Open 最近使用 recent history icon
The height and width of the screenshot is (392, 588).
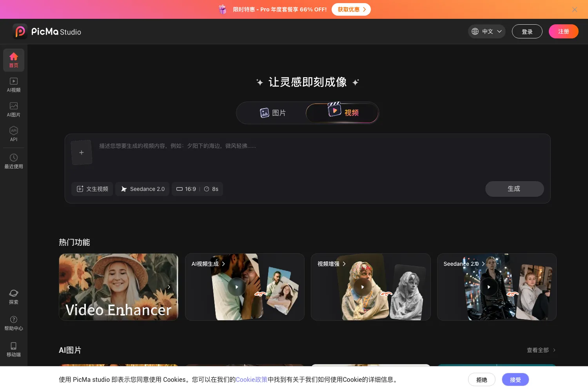click(x=14, y=161)
